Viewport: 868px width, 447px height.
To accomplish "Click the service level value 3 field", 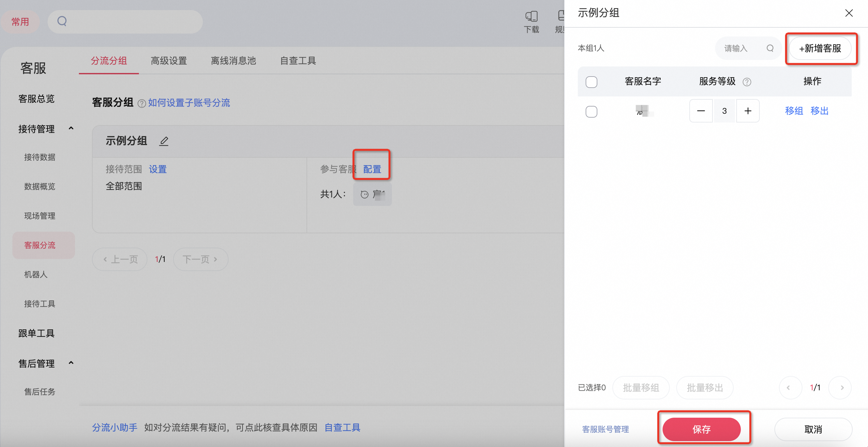I will pyautogui.click(x=725, y=111).
